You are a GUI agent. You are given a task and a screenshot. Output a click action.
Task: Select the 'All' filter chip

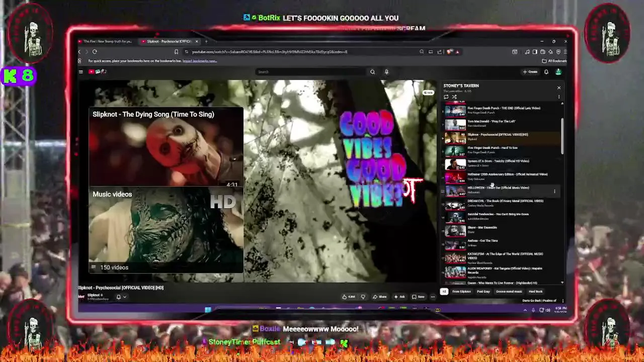coord(444,292)
